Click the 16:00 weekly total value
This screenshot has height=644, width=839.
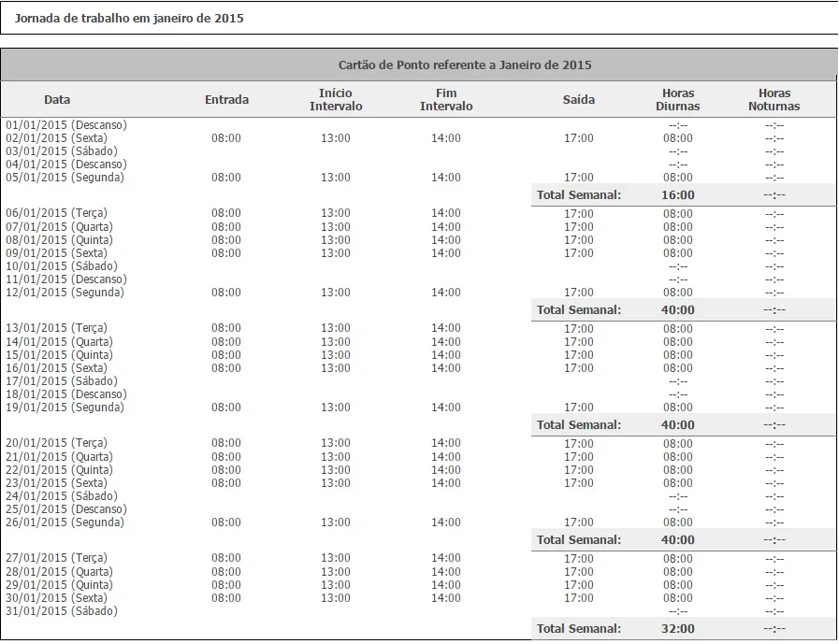point(678,195)
